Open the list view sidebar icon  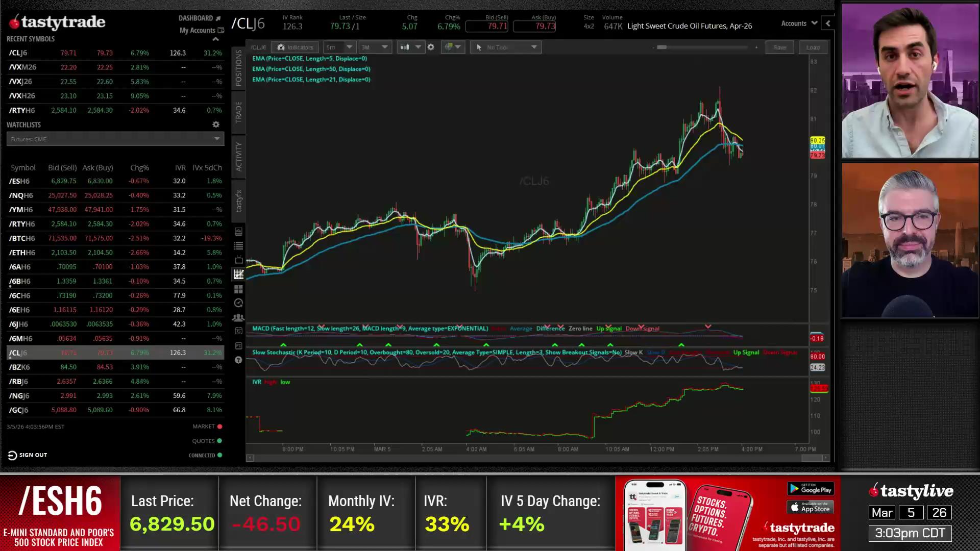tap(238, 246)
